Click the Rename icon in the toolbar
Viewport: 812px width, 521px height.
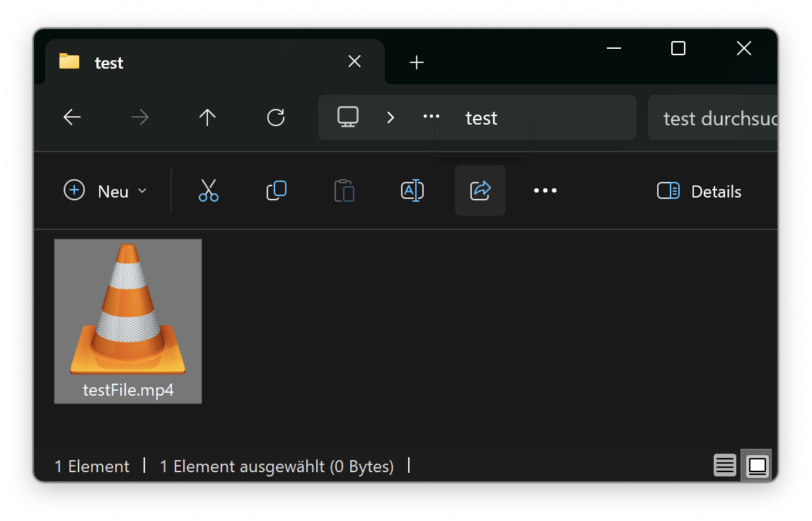click(x=412, y=190)
